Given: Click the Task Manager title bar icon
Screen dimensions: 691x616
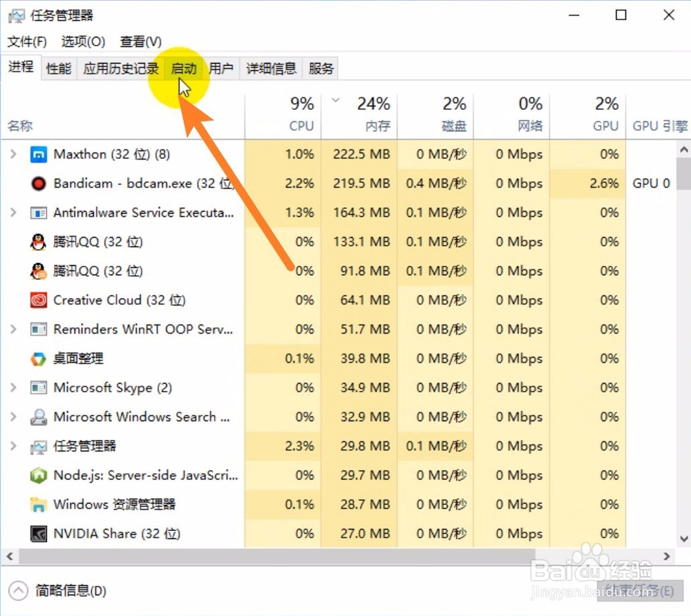Looking at the screenshot, I should click(x=17, y=16).
